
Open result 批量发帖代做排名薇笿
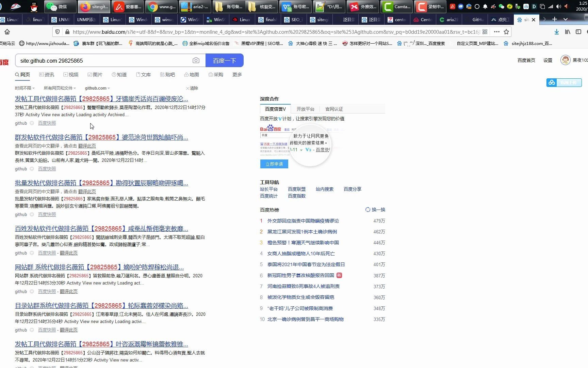click(x=101, y=183)
